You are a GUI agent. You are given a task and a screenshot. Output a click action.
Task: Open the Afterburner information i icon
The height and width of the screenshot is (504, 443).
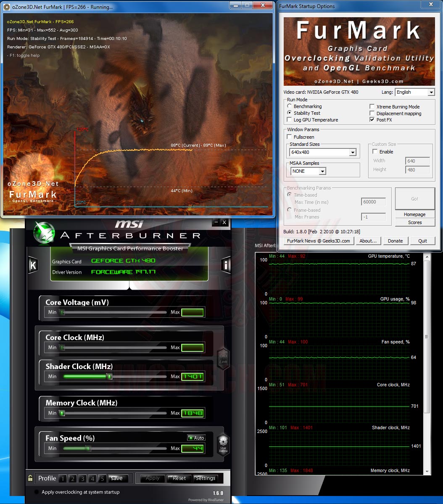(226, 265)
